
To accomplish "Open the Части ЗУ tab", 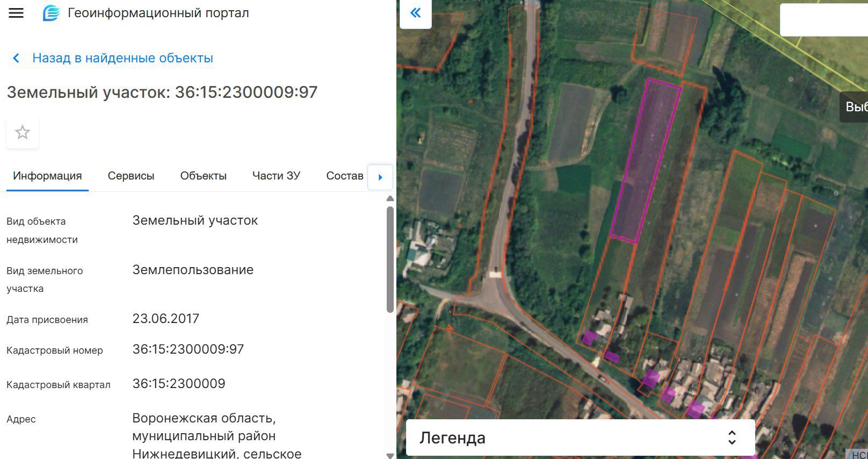I will [276, 176].
